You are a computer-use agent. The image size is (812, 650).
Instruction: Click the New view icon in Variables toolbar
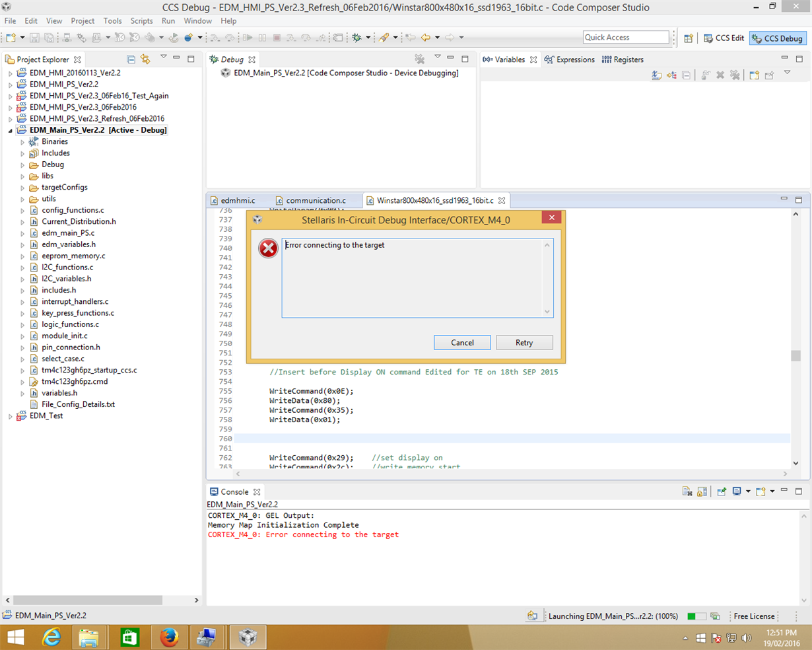click(754, 75)
